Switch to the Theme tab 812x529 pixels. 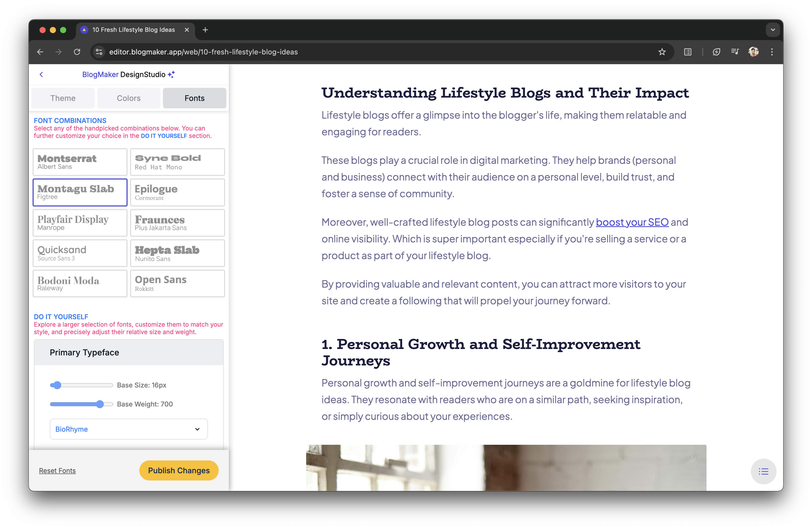(63, 98)
